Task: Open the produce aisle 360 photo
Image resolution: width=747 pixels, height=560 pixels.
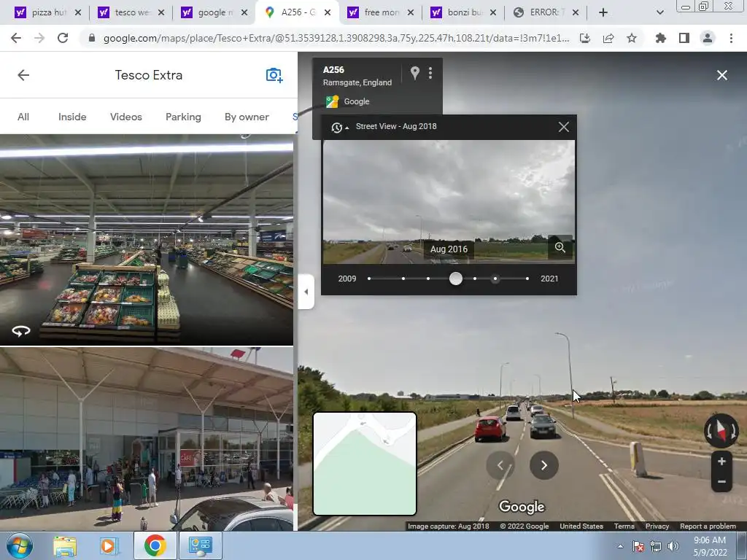Action: (146, 239)
